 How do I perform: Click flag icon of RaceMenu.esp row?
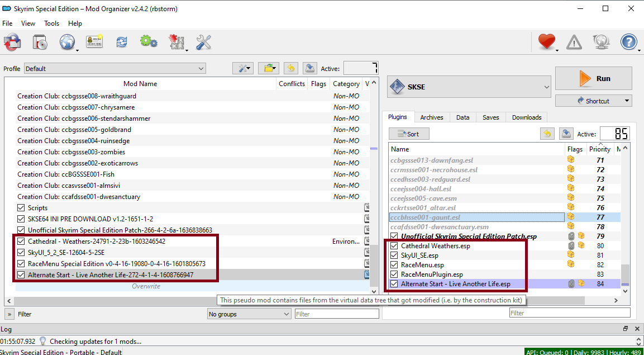pyautogui.click(x=570, y=264)
